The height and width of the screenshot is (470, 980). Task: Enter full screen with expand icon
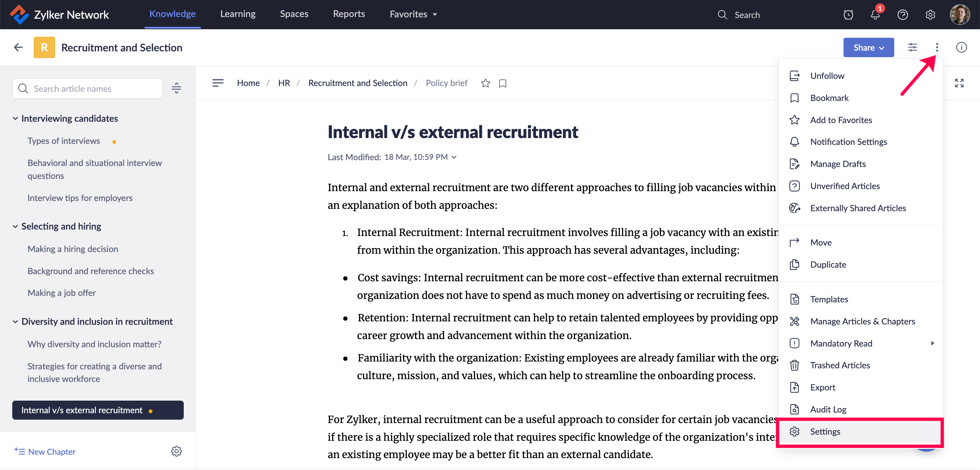click(x=959, y=83)
